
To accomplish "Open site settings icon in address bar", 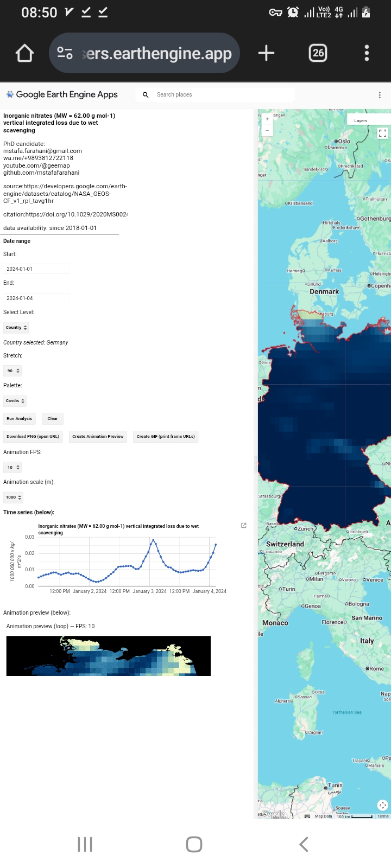I will click(65, 53).
